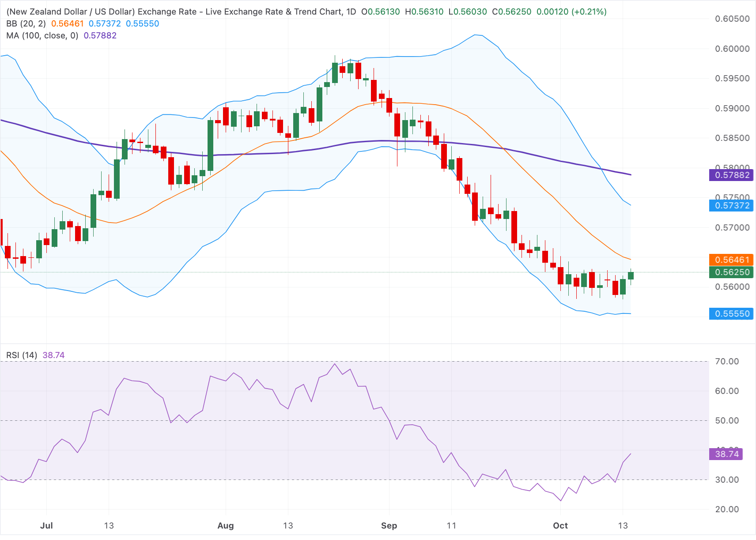Click the Jul label on time axis
This screenshot has width=756, height=540.
46,525
